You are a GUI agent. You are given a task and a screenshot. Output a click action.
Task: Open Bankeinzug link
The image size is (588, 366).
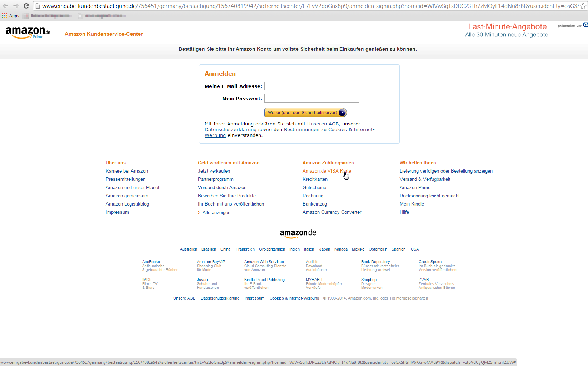coord(315,204)
